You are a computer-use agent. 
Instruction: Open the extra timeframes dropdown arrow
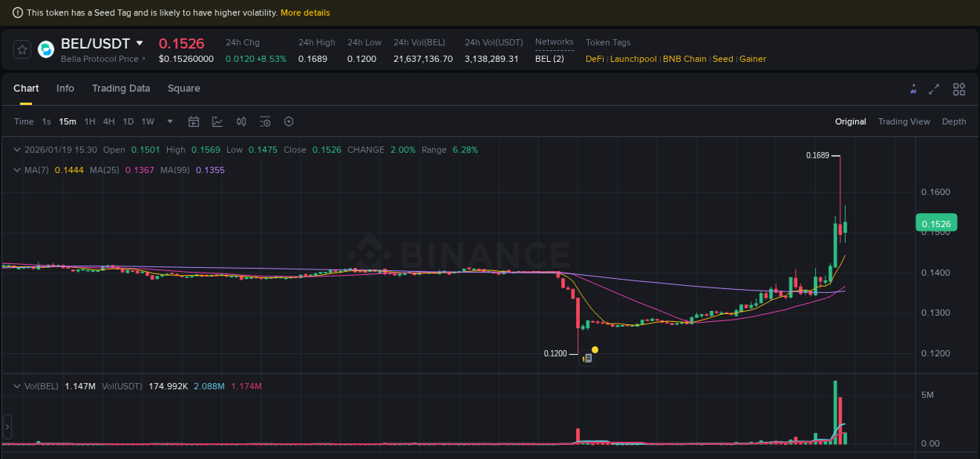coord(169,121)
